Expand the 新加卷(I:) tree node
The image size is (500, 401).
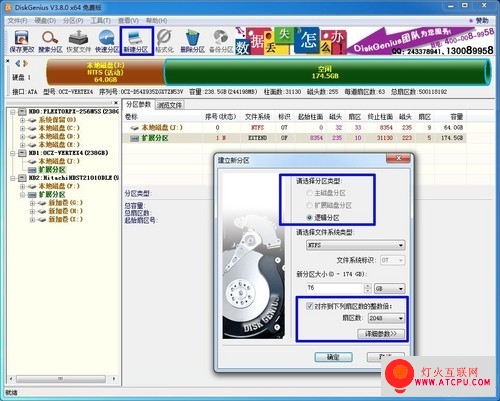pos(32,219)
